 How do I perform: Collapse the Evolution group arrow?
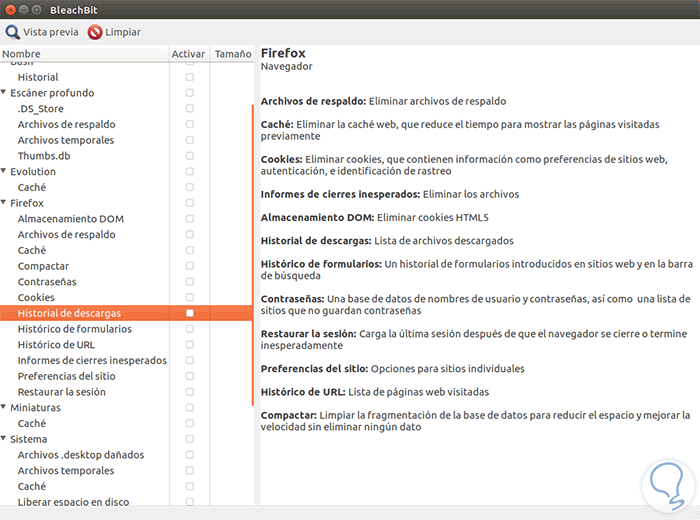coord(4,171)
